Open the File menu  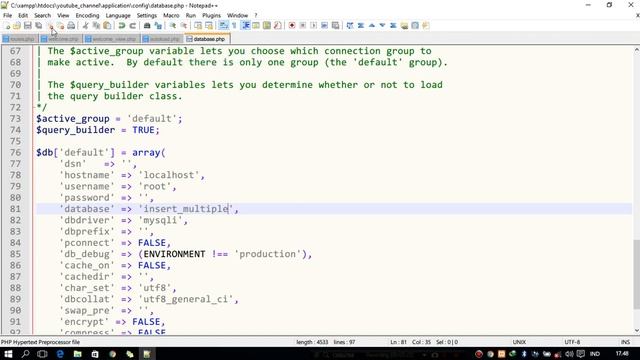click(7, 16)
